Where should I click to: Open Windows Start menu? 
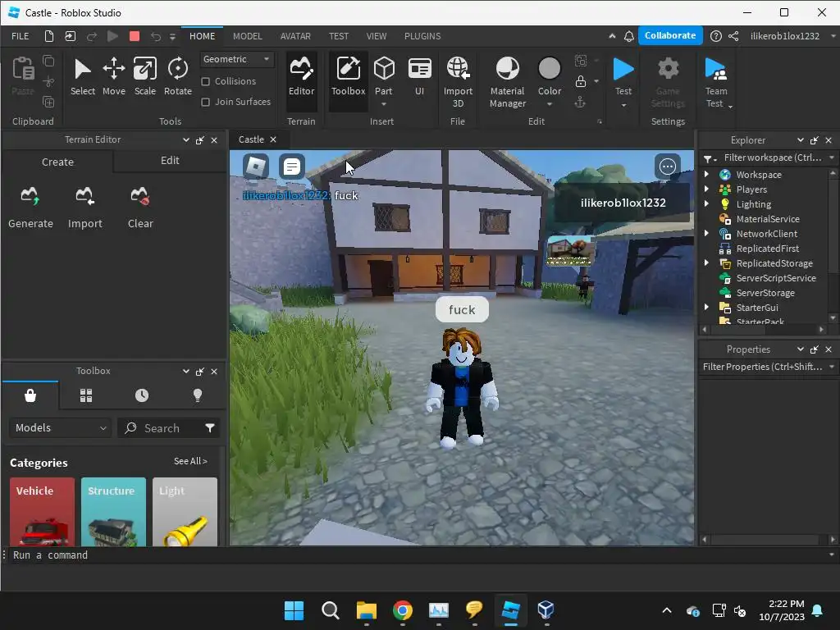coord(294,610)
